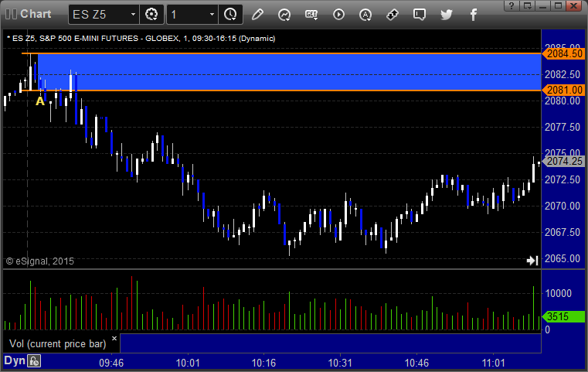Image resolution: width=588 pixels, height=372 pixels.
Task: Close the Vol study panel
Action: (x=114, y=338)
